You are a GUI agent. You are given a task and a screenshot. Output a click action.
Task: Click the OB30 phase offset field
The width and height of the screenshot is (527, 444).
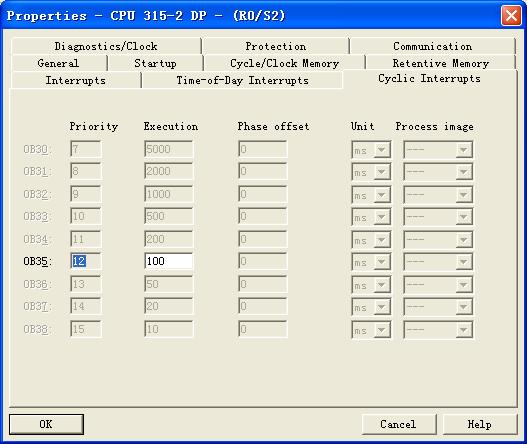pos(262,149)
